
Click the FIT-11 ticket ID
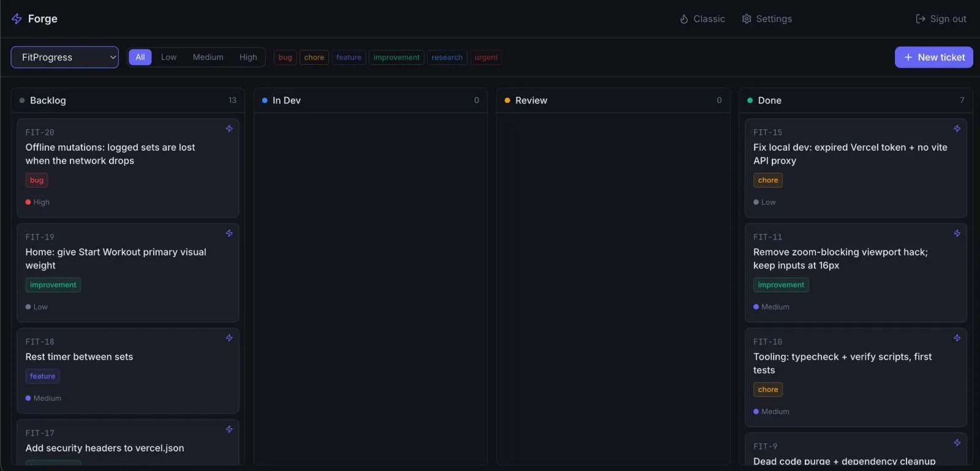767,237
